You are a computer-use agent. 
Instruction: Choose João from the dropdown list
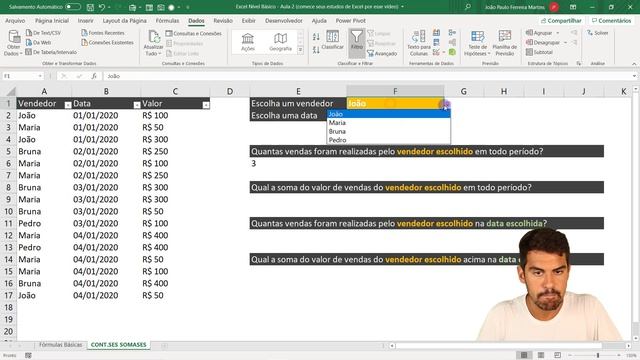[389, 114]
